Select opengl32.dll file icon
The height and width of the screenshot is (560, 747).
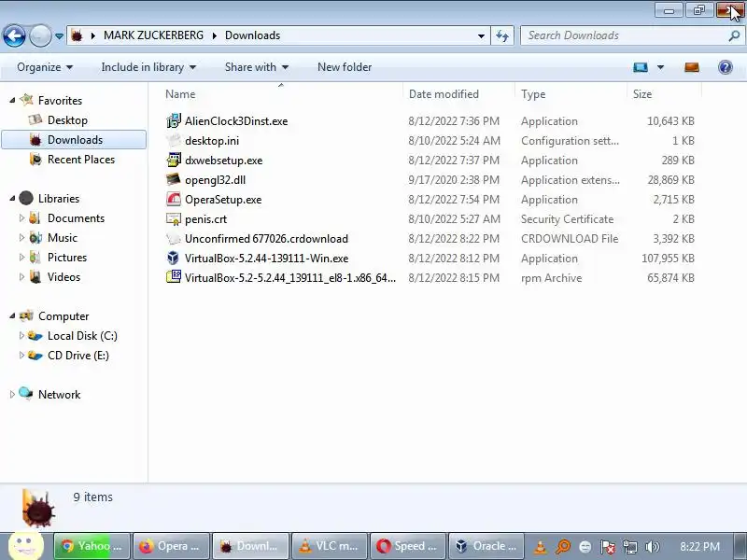[x=174, y=179]
